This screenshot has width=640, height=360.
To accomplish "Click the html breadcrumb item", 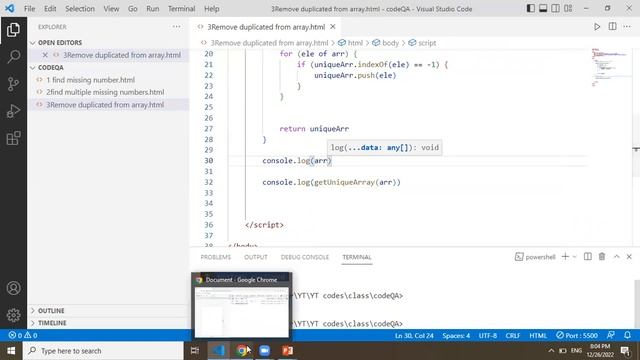I will [351, 43].
